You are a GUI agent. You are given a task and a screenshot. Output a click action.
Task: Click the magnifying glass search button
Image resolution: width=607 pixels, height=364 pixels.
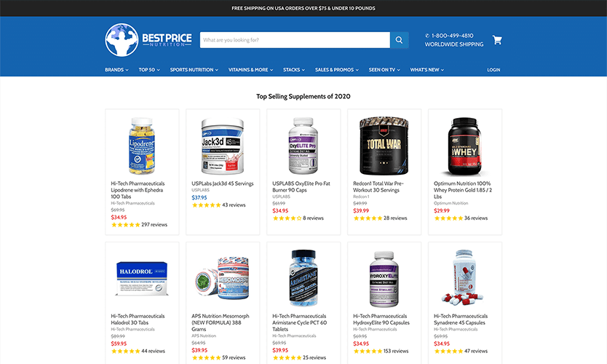399,40
